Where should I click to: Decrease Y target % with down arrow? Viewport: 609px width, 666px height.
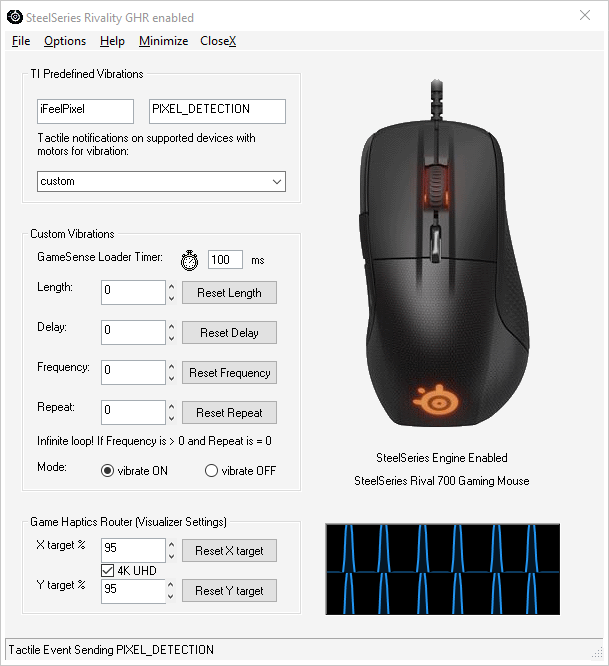click(170, 596)
